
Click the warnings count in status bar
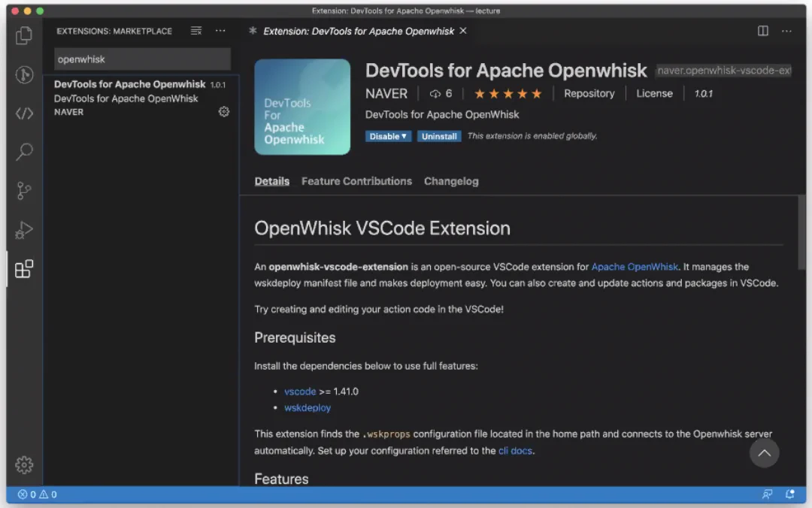[x=48, y=494]
